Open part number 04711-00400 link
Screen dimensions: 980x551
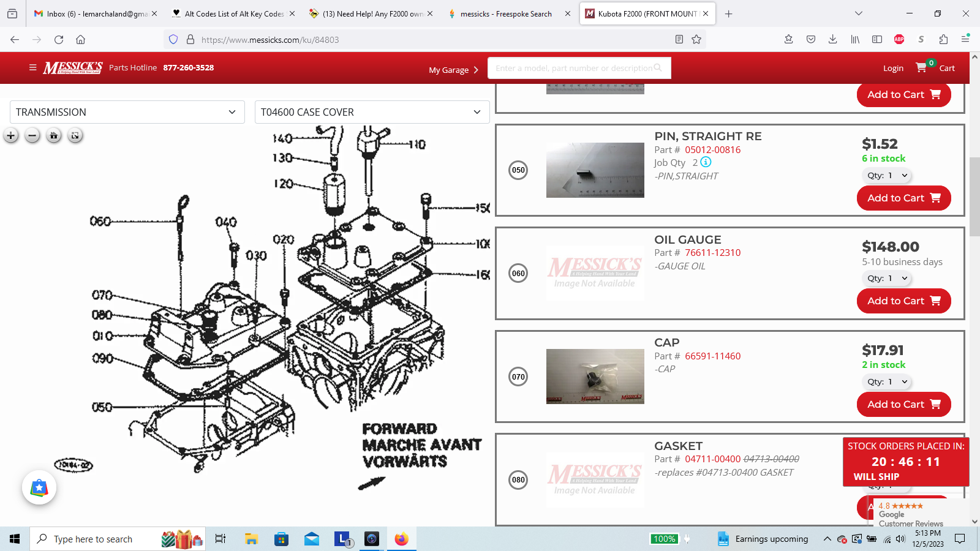712,459
